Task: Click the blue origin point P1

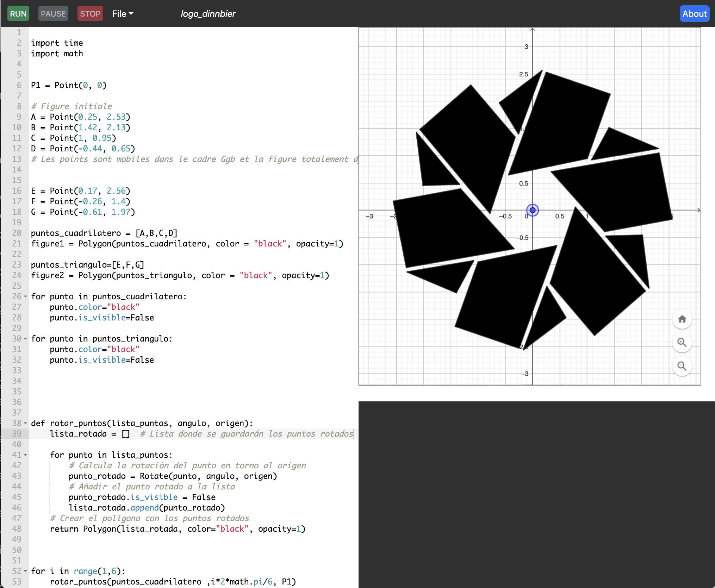Action: pos(532,210)
